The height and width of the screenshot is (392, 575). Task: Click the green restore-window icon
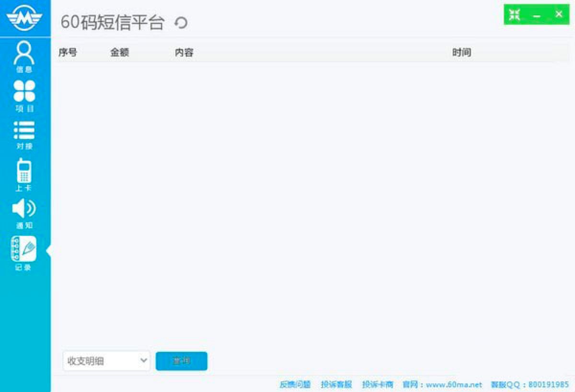coord(514,14)
